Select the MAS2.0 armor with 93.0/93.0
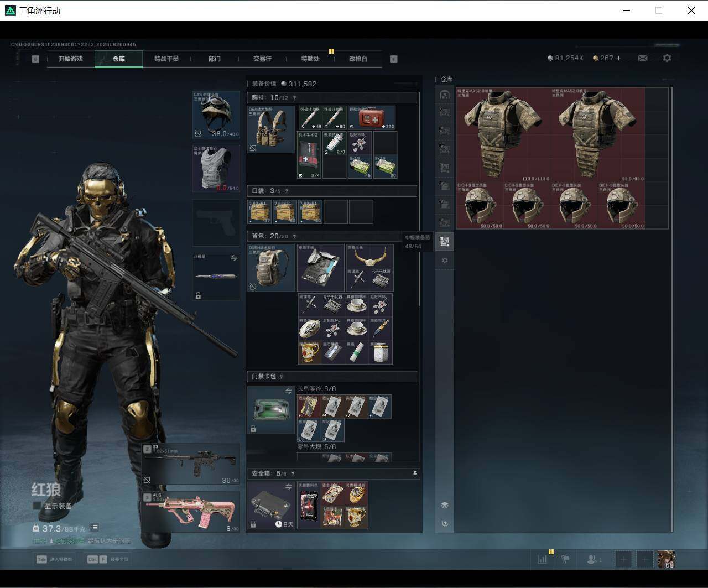 (598, 136)
